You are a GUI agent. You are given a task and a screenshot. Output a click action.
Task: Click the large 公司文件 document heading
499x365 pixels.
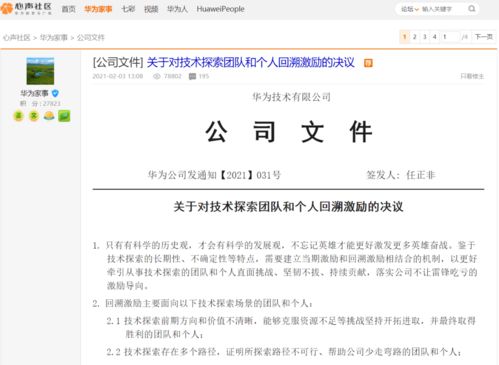[x=289, y=132]
